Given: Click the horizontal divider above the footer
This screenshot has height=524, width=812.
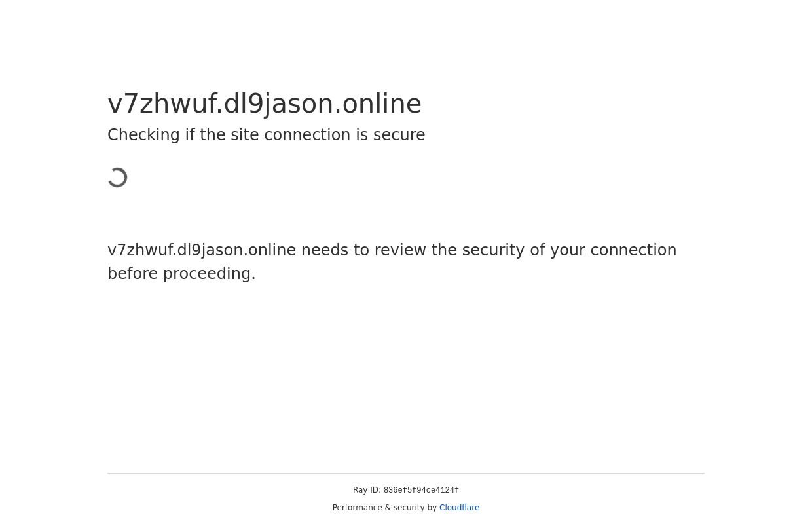Looking at the screenshot, I should (406, 473).
